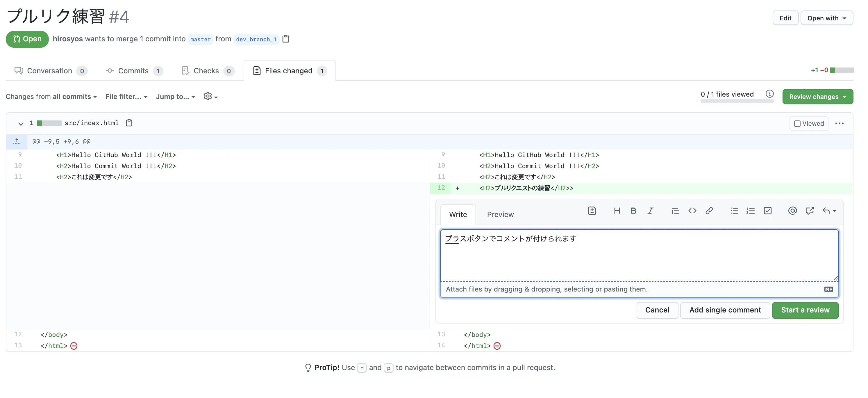Click Start a review
868x398 pixels.
pos(805,310)
